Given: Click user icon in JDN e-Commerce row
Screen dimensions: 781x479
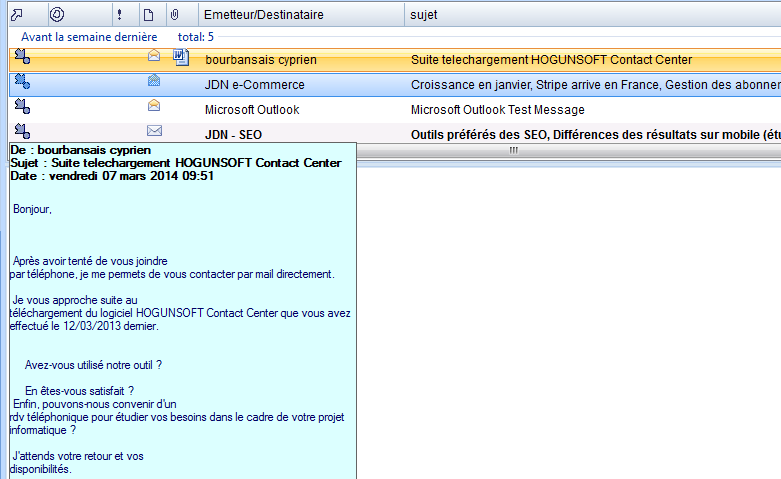Looking at the screenshot, I should click(x=22, y=81).
